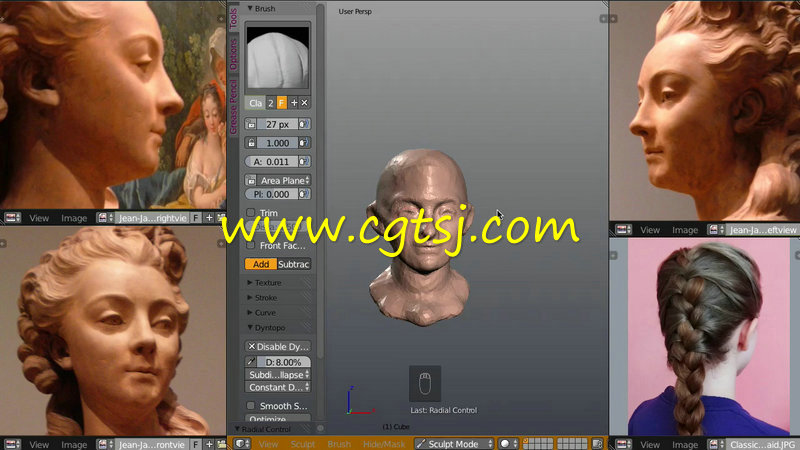
Task: Browse images icon beside Jean-Ja...rightvie
Action: coord(105,218)
